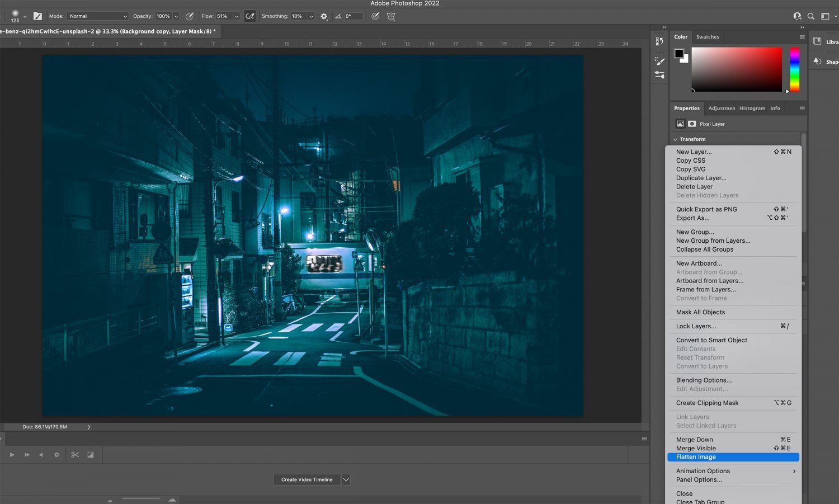Open the Properties panel flyout menu

[802, 109]
